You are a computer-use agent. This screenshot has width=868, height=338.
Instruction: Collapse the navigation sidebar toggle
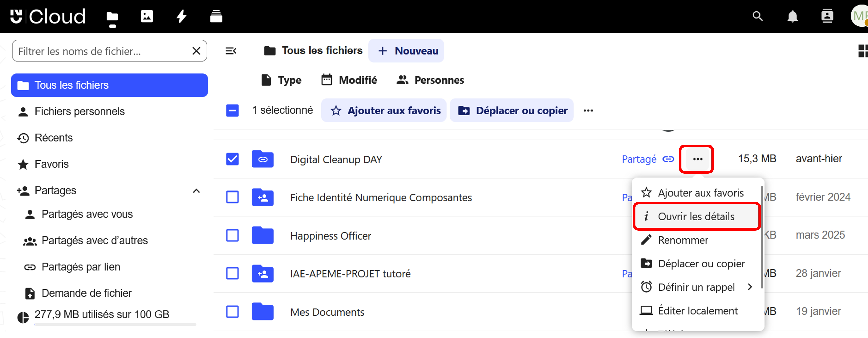(231, 51)
